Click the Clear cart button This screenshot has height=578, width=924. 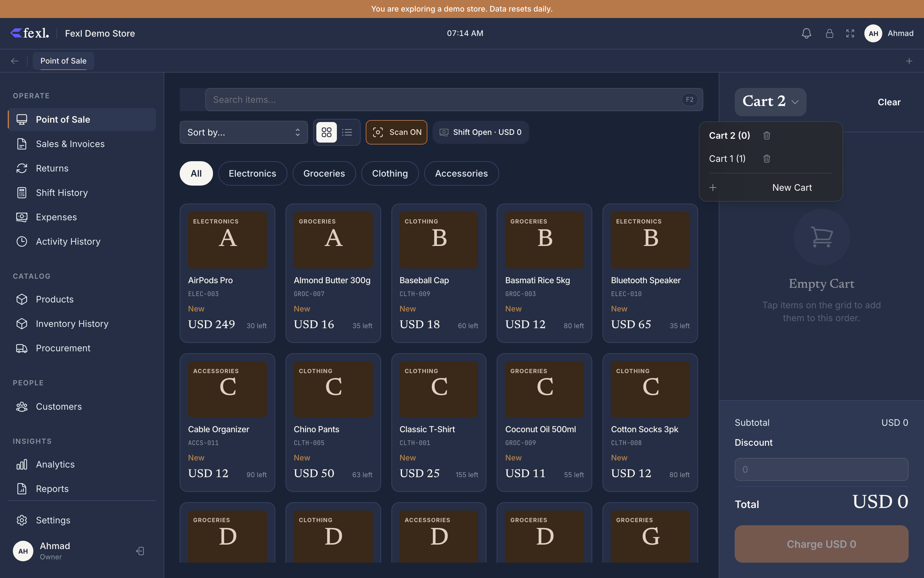(x=889, y=102)
